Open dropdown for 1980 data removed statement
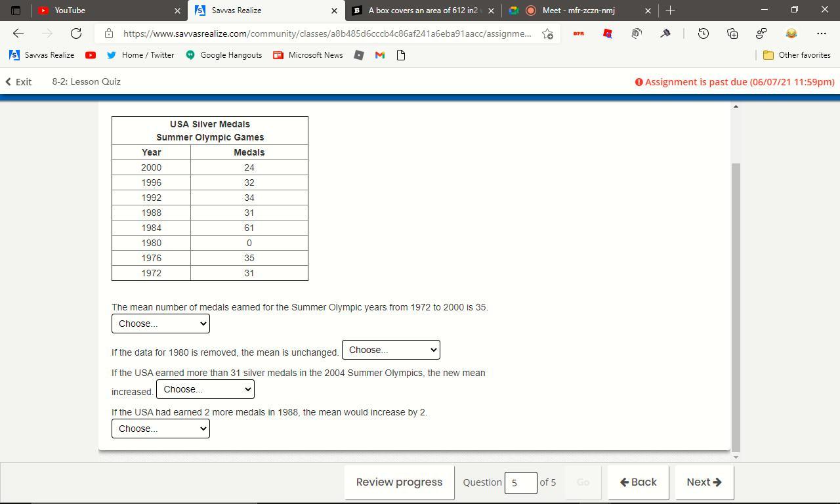840x504 pixels. pyautogui.click(x=391, y=350)
